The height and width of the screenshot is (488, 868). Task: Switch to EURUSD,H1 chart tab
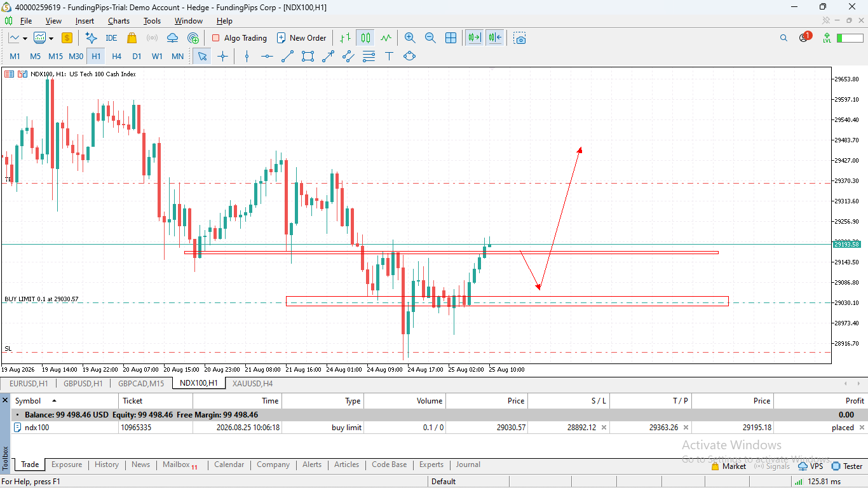29,383
